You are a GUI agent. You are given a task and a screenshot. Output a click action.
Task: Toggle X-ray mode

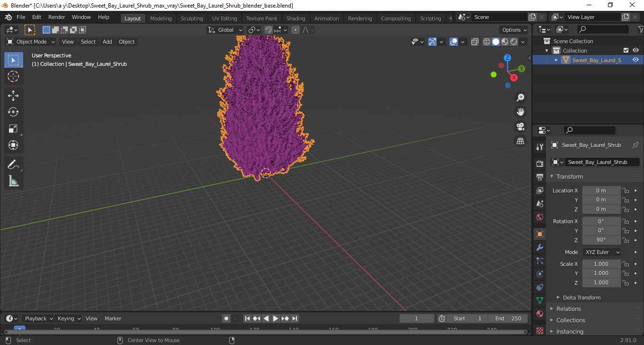[x=475, y=42]
